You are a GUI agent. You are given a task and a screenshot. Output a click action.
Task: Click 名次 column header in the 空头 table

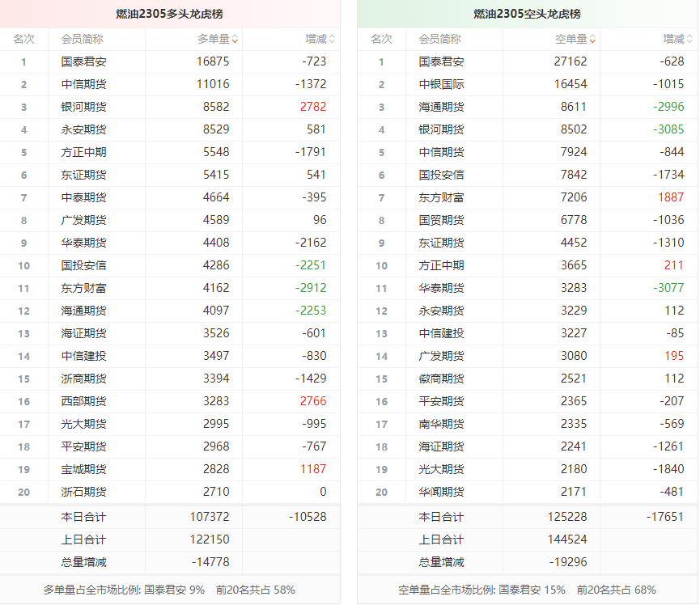381,39
